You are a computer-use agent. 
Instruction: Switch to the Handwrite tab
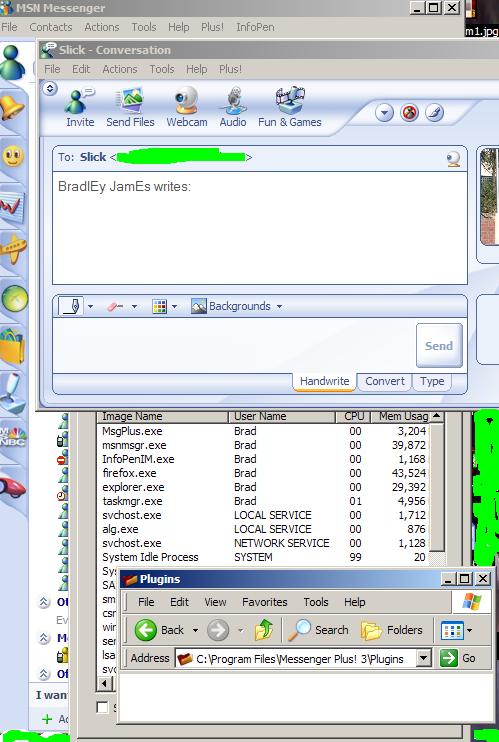(324, 381)
